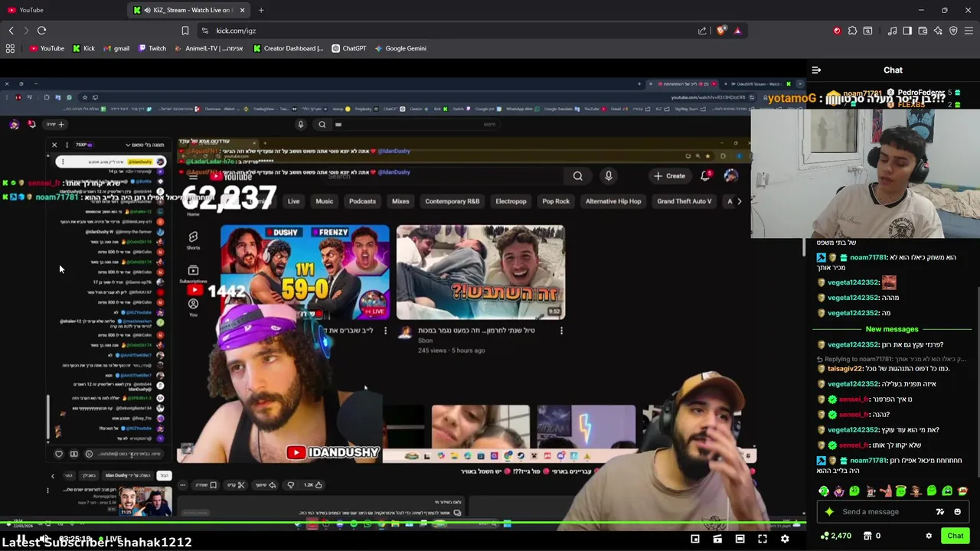Screen dimensions: 980x551
Task: Open the music playlist icon in toolbar
Action: [x=892, y=31]
